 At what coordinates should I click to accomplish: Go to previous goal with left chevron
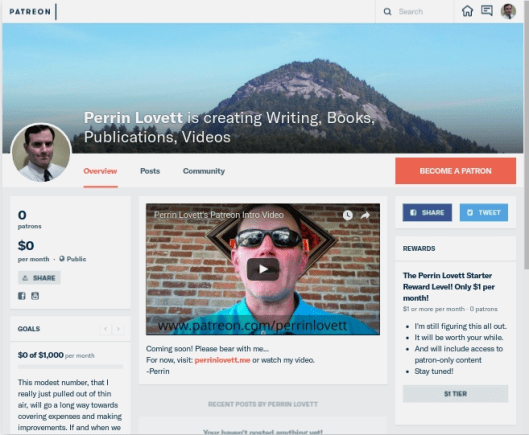[106, 329]
